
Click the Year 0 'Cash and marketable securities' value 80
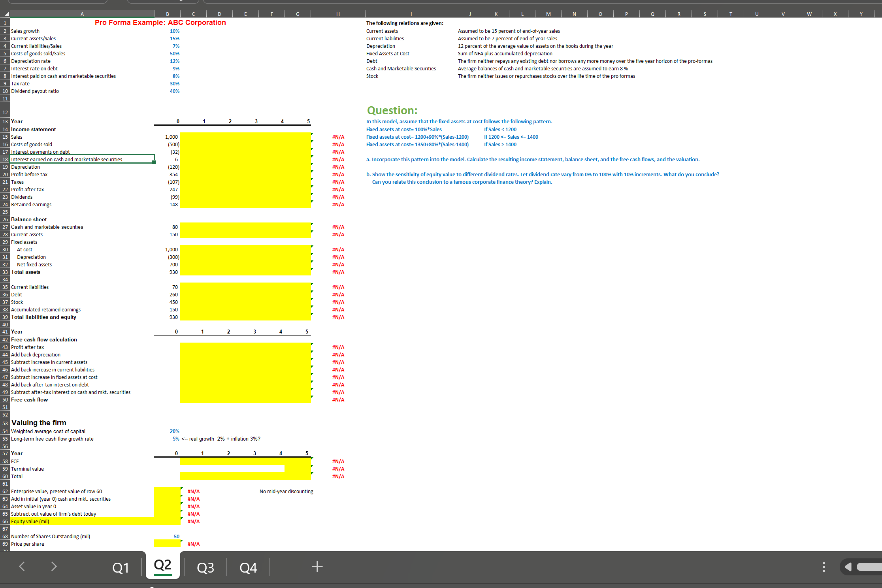(175, 227)
